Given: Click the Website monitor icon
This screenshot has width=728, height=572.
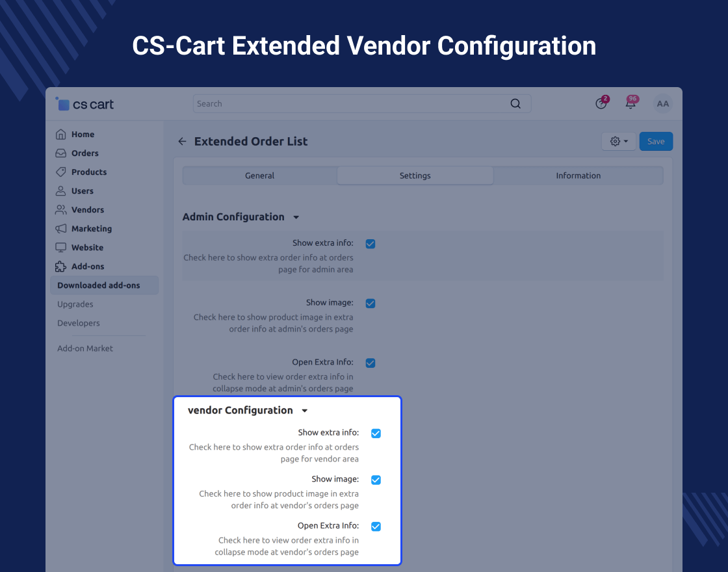Looking at the screenshot, I should click(61, 248).
